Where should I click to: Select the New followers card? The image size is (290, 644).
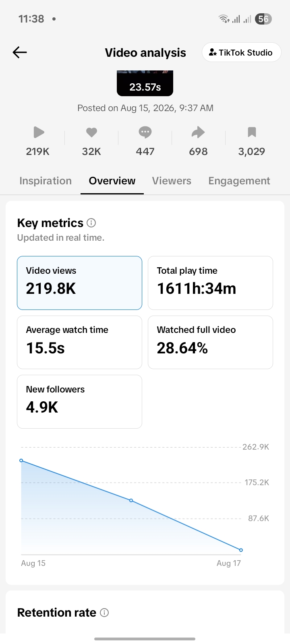click(x=80, y=402)
